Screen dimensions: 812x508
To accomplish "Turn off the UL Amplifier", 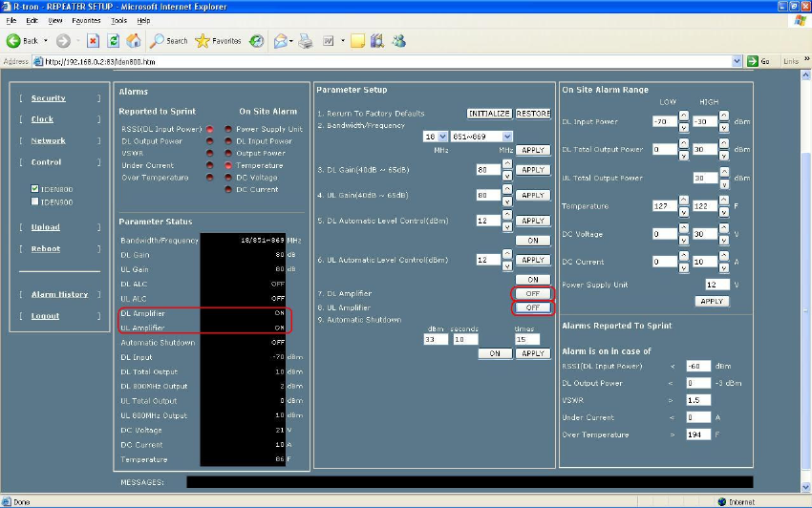I will (x=533, y=307).
